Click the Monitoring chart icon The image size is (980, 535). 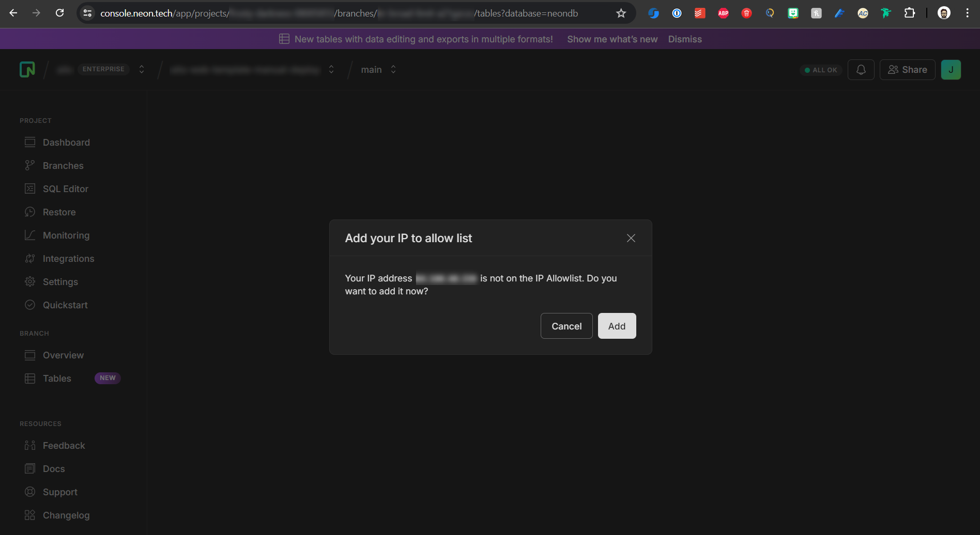pos(30,235)
